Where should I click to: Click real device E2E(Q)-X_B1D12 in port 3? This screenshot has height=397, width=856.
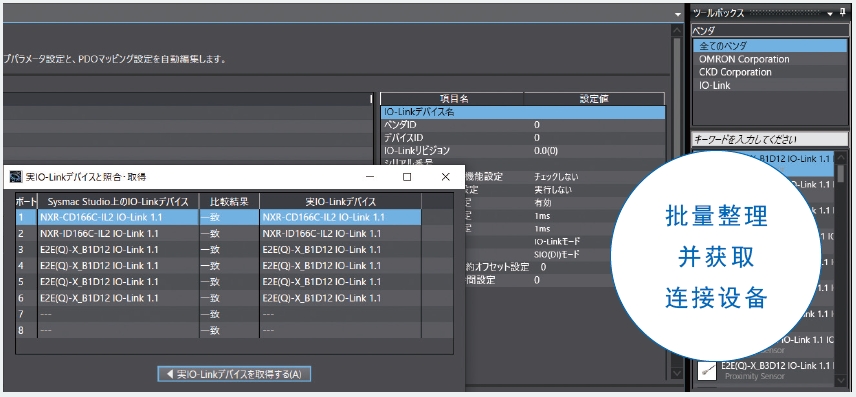[x=341, y=250]
